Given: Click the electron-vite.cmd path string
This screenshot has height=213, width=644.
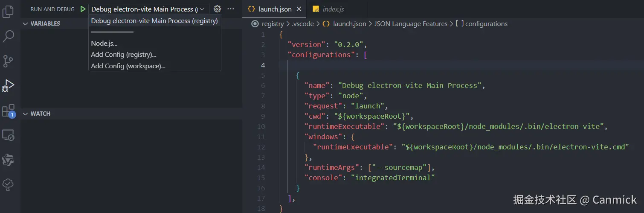Looking at the screenshot, I should (x=516, y=147).
